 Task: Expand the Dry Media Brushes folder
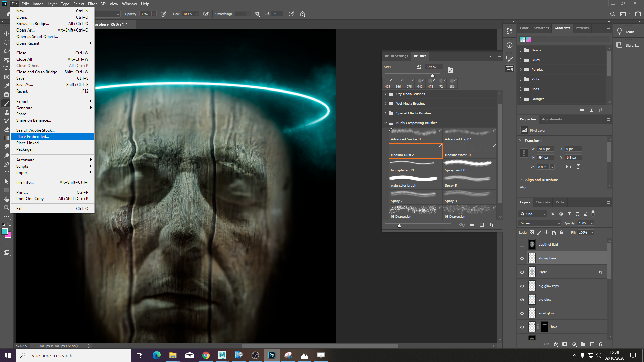pyautogui.click(x=386, y=94)
